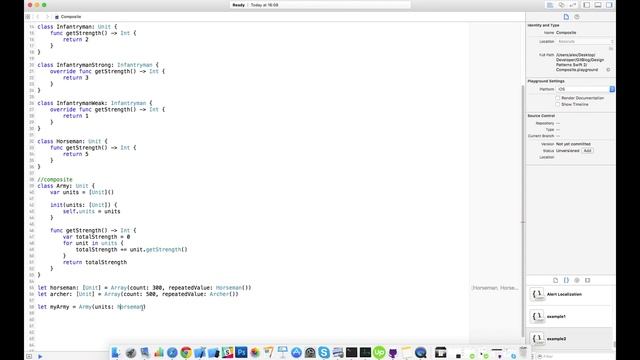The height and width of the screenshot is (360, 640).
Task: Open App Store in the Dock
Action: click(296, 352)
